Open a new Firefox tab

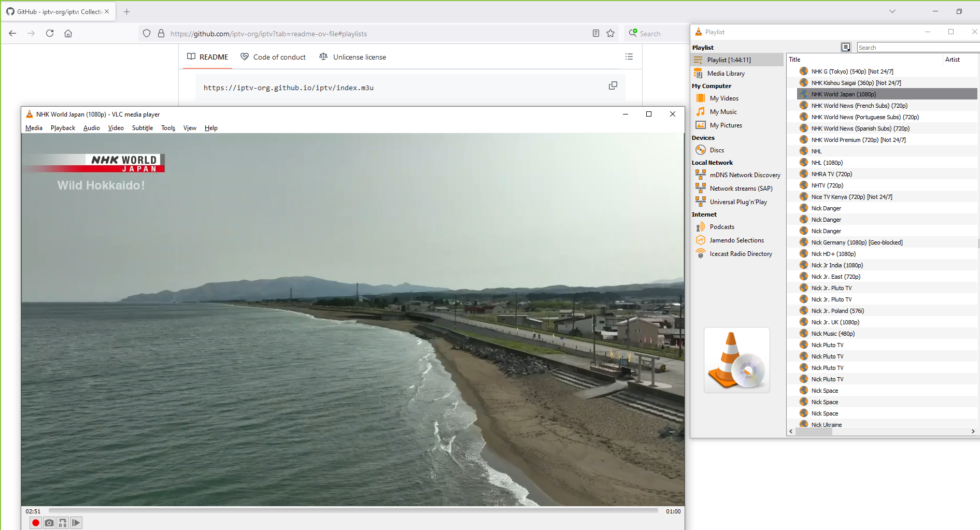click(127, 11)
